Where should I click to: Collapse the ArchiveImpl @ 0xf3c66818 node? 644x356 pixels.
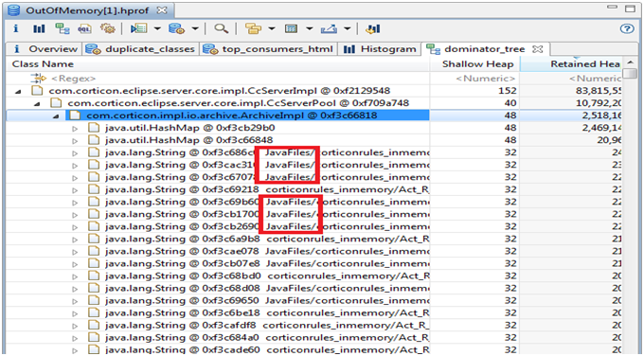coord(56,116)
